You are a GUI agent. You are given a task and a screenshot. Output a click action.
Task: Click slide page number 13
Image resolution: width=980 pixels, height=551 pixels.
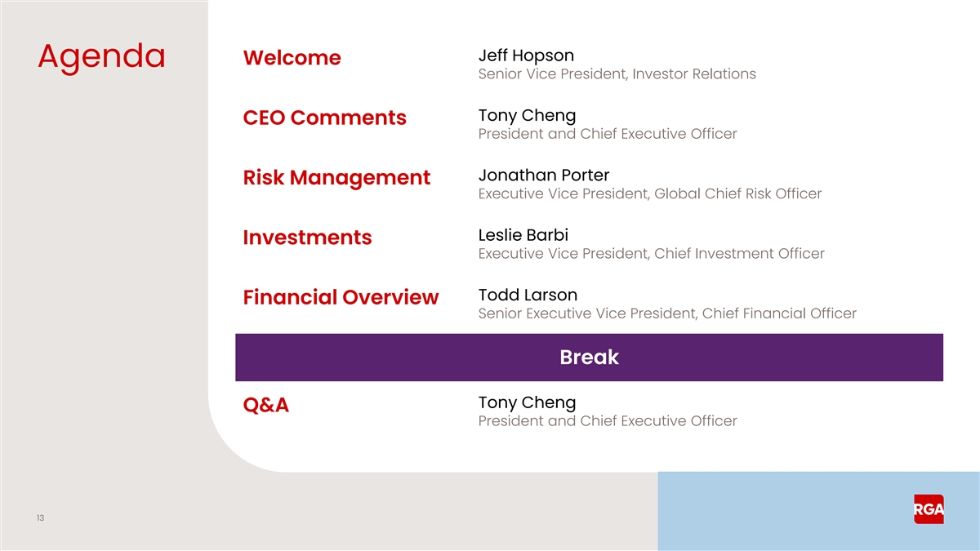pos(40,518)
